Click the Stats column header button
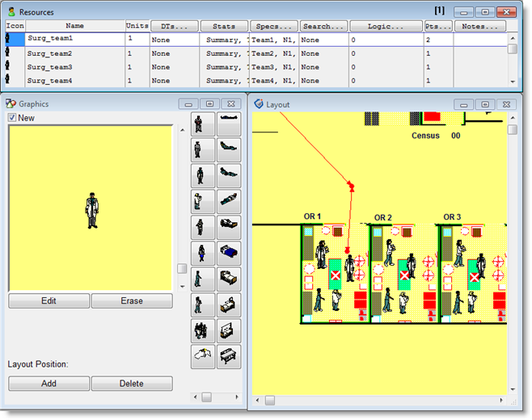This screenshot has width=532, height=420. [223, 27]
